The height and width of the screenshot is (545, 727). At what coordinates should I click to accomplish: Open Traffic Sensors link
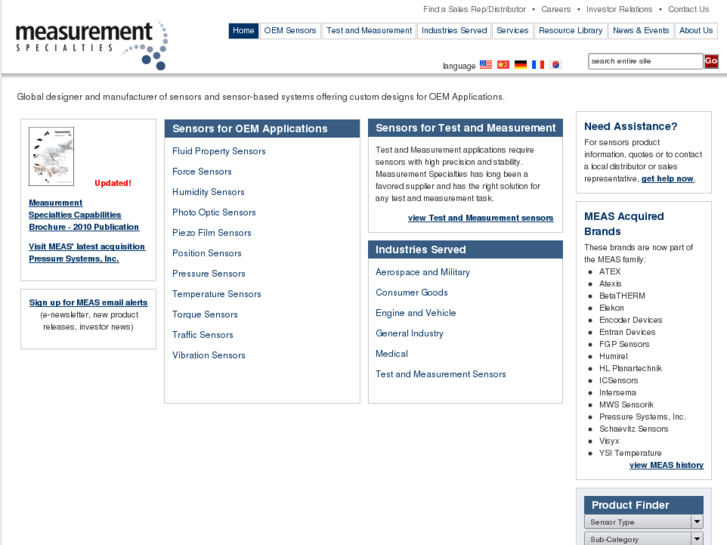[203, 335]
